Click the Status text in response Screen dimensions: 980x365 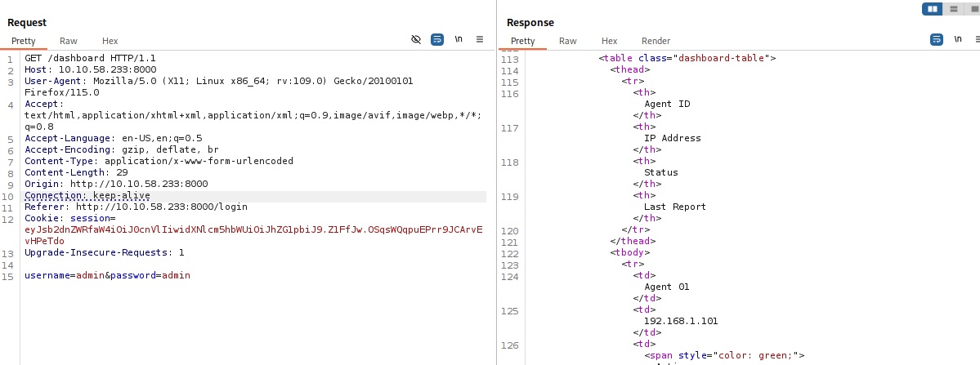point(661,173)
